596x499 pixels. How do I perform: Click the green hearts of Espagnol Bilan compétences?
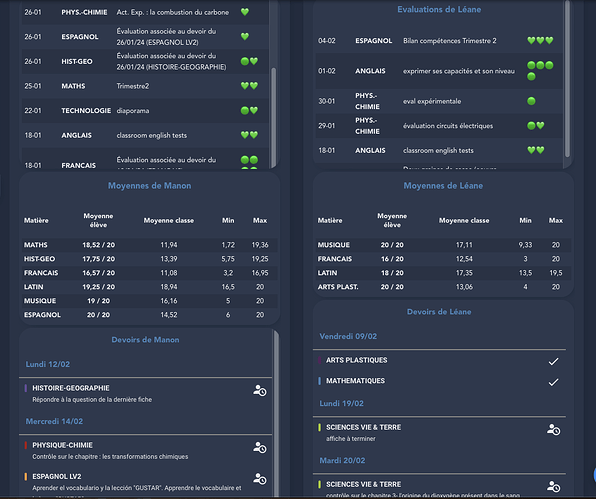(x=540, y=40)
